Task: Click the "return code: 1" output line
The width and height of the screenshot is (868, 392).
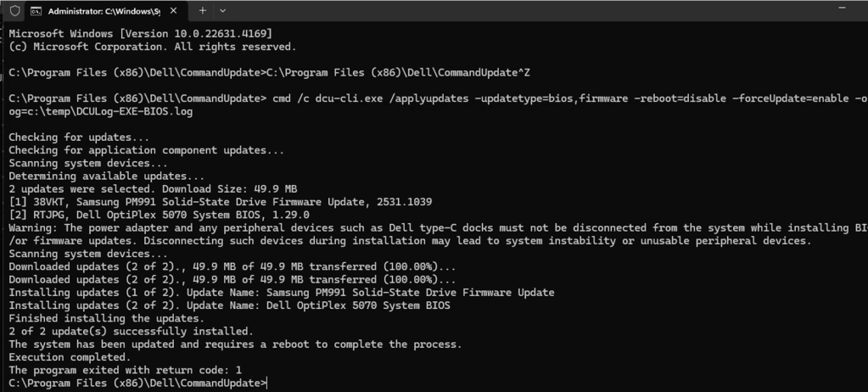Action: 125,370
